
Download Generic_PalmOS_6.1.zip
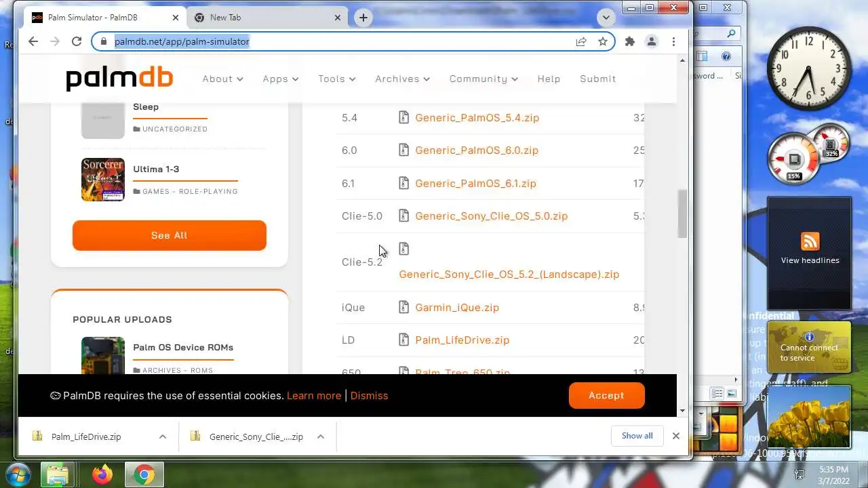coord(475,183)
